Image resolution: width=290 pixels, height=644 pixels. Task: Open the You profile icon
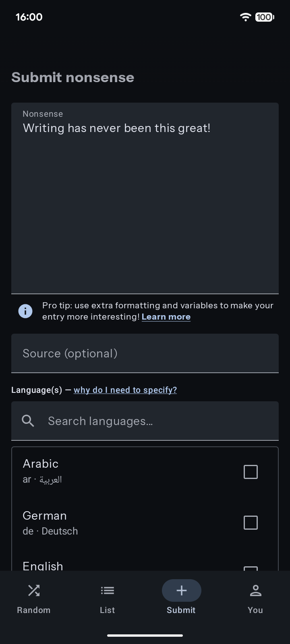pos(255,590)
